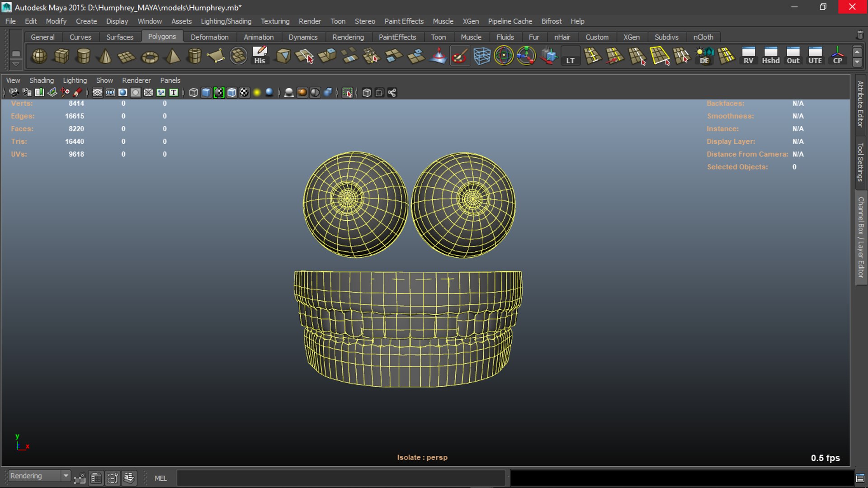
Task: Create a polygon pyramid from the shelf
Action: (172, 56)
